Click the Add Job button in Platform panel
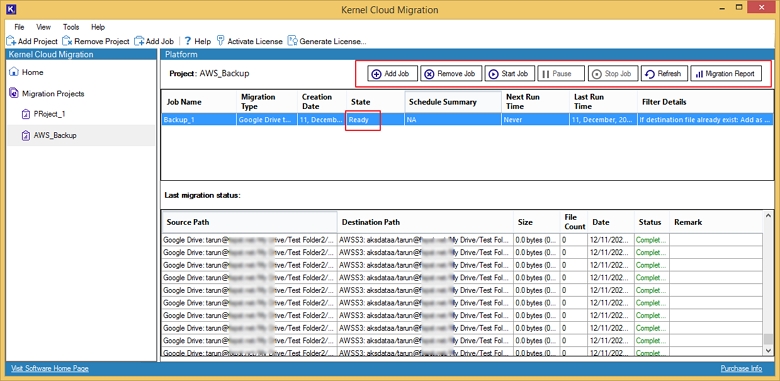This screenshot has width=780, height=381. (x=392, y=74)
